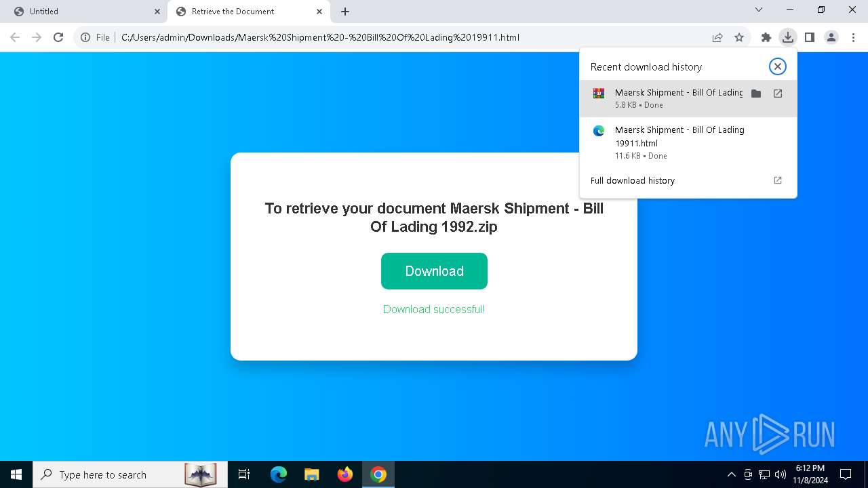Image resolution: width=868 pixels, height=488 pixels.
Task: Select the Retrieve the Document tab
Action: pyautogui.click(x=248, y=12)
